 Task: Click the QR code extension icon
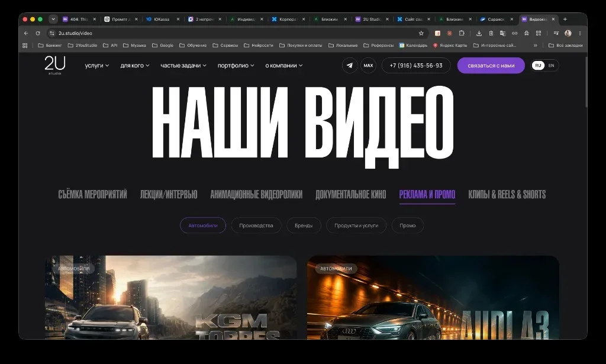539,33
